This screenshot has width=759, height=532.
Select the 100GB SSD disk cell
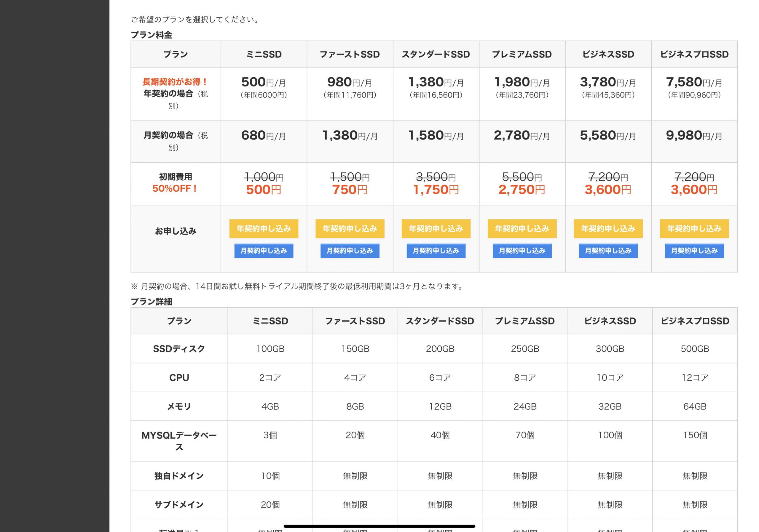pyautogui.click(x=270, y=349)
